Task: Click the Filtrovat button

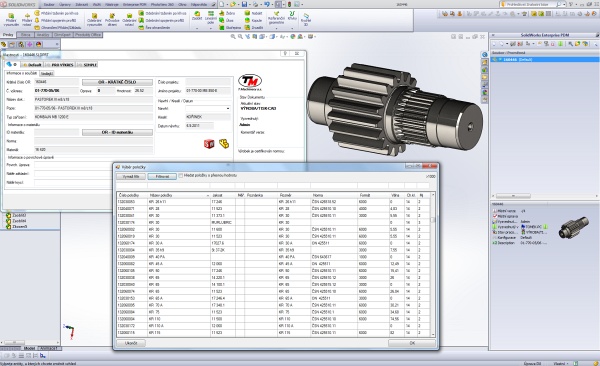Action: tap(162, 176)
